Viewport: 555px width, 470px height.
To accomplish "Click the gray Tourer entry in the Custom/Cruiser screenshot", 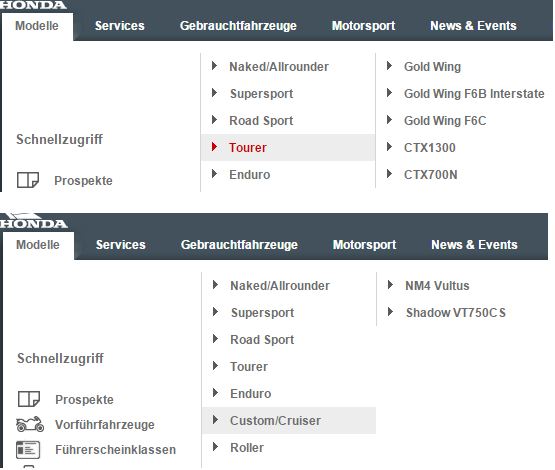I will (x=249, y=367).
